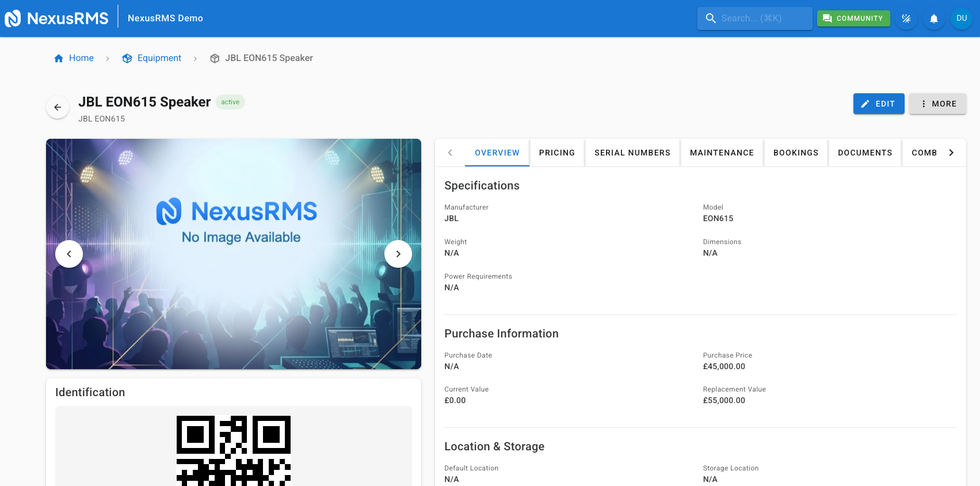
Task: Click the NexusRMS Demo title text
Action: pyautogui.click(x=165, y=18)
